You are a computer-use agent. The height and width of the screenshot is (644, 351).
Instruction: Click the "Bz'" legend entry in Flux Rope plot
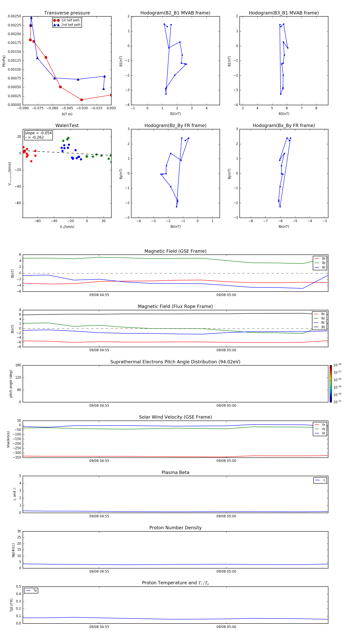[x=320, y=323]
